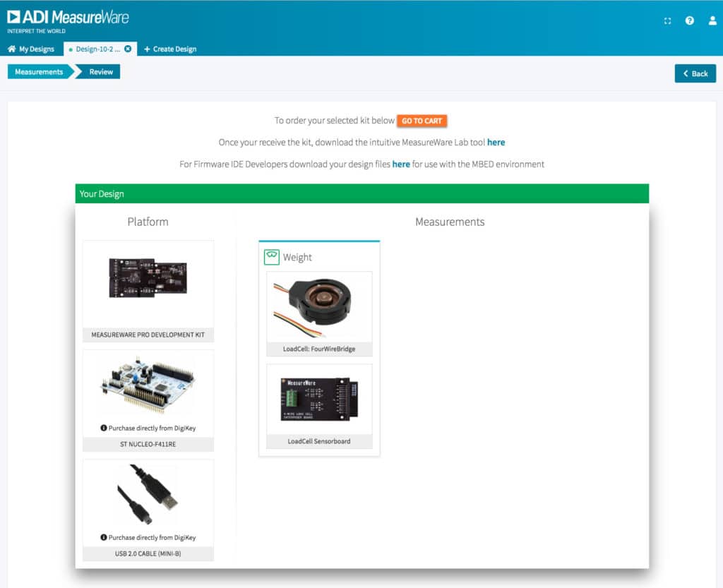Click the LoadCell FourWireBridge image
Viewport: 723px width, 588px height.
(x=319, y=308)
